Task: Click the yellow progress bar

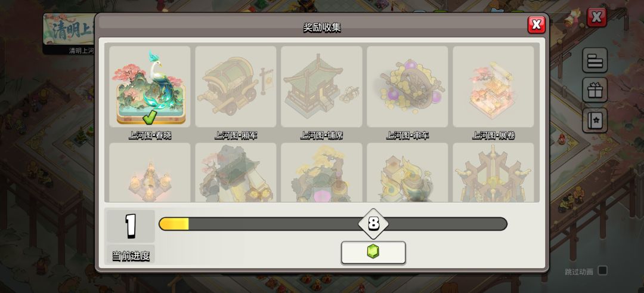Action: click(333, 224)
